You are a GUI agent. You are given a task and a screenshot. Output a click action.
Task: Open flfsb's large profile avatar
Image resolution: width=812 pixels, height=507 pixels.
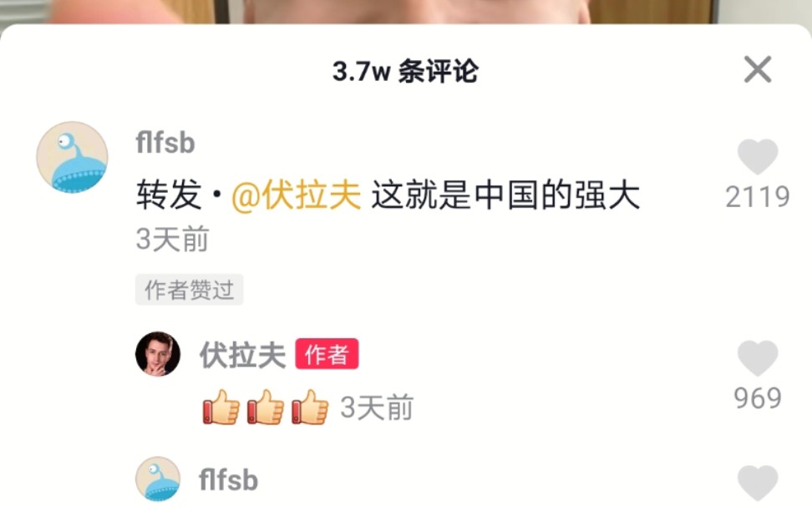[x=73, y=157]
